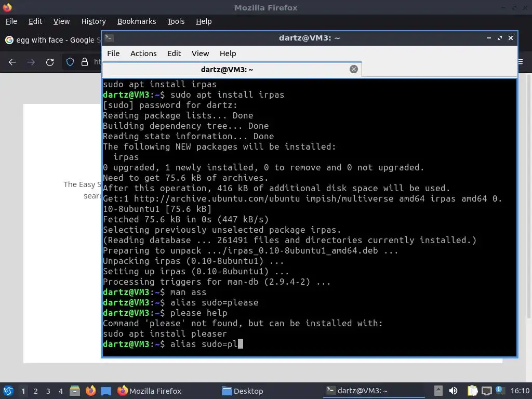Open Firefox hamburger application menu
532x399 pixels.
(521, 62)
